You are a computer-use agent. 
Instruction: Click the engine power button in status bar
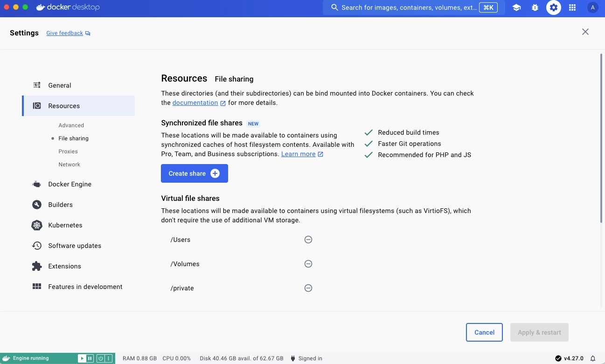[x=100, y=358]
